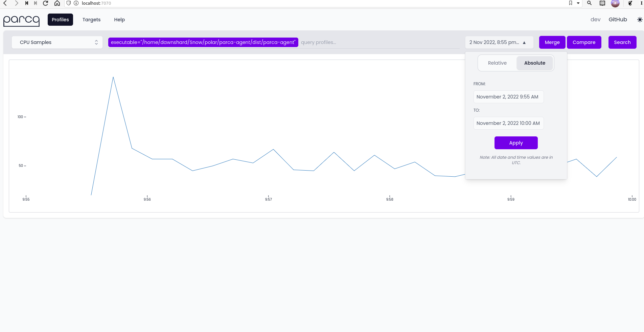Open the GitHub link
The image size is (644, 332).
point(618,19)
